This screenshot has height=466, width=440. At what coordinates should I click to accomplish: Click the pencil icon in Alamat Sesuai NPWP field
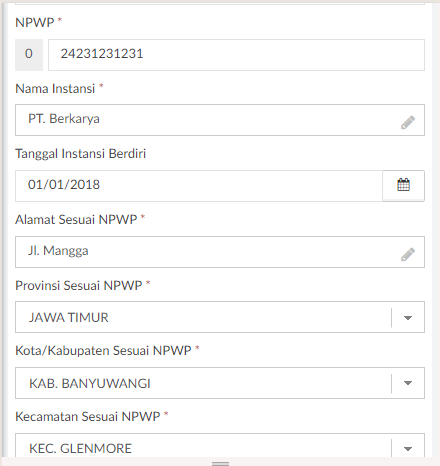[408, 254]
